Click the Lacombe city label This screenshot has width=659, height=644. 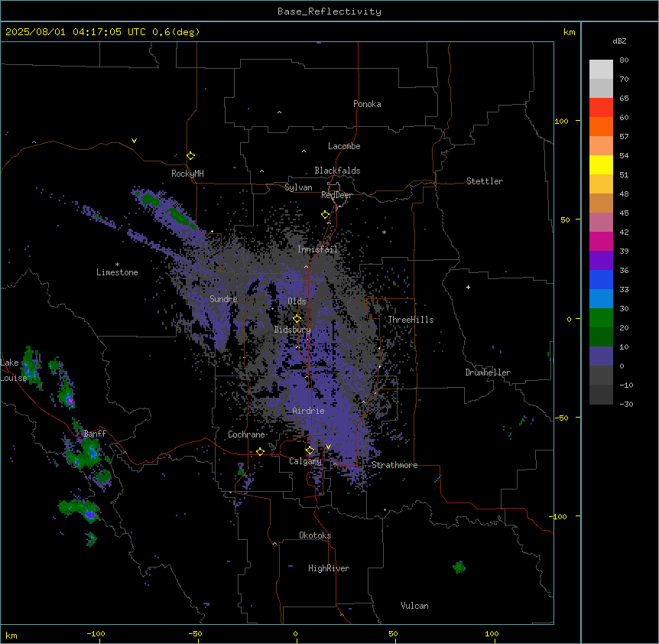pyautogui.click(x=344, y=146)
